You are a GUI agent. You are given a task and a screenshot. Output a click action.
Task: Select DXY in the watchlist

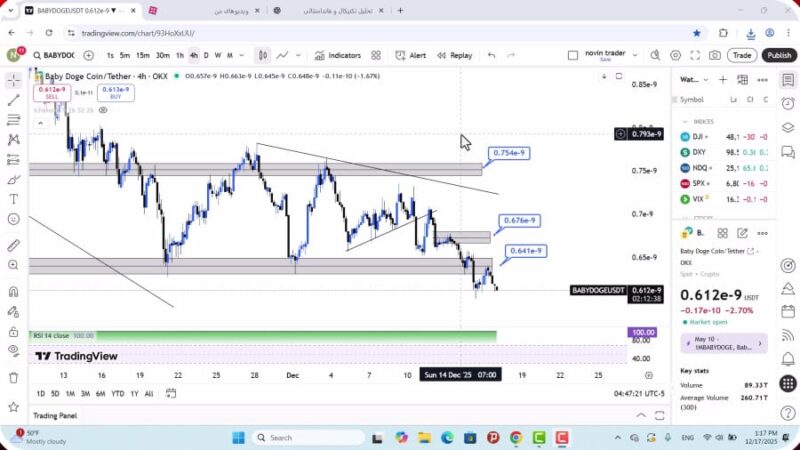tap(698, 152)
